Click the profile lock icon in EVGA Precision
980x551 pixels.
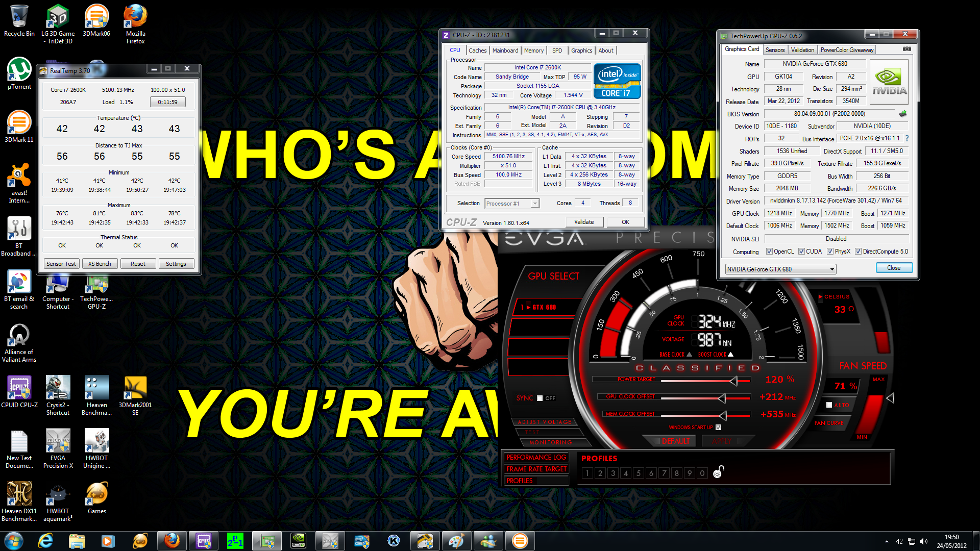click(718, 472)
